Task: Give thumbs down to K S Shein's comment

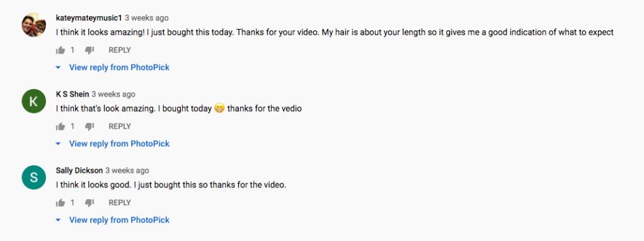Action: click(x=89, y=126)
